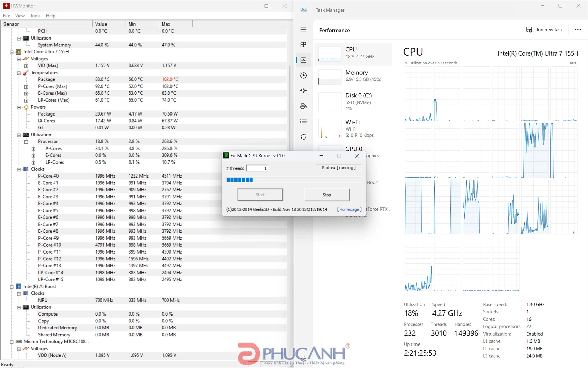588x368 pixels.
Task: Click Status: [running] indicator in FurMark
Action: 339,168
